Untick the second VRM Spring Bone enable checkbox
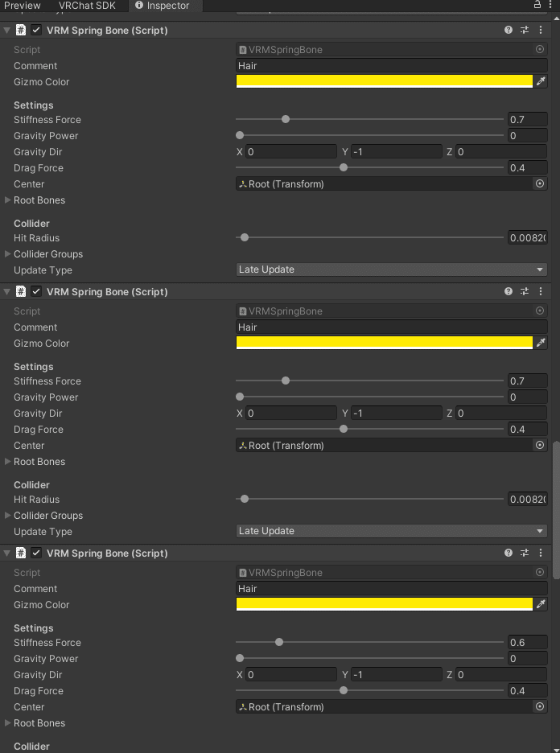The width and height of the screenshot is (560, 753). [36, 292]
